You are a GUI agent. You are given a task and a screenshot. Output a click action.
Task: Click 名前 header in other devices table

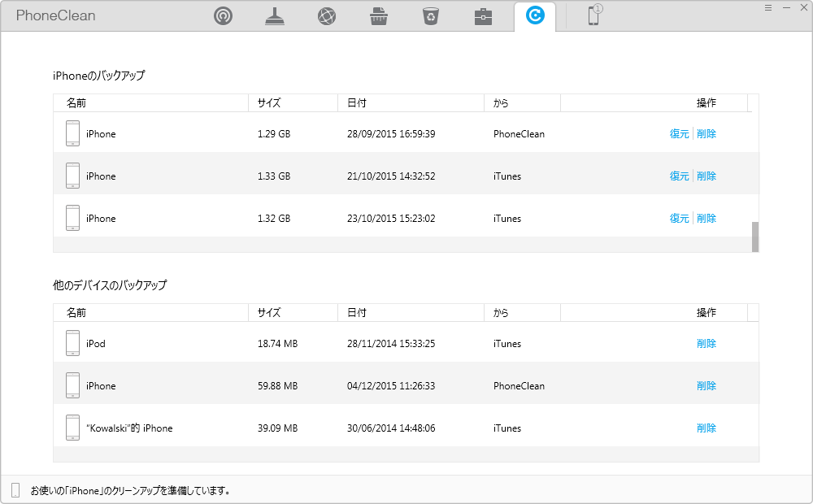pos(151,313)
